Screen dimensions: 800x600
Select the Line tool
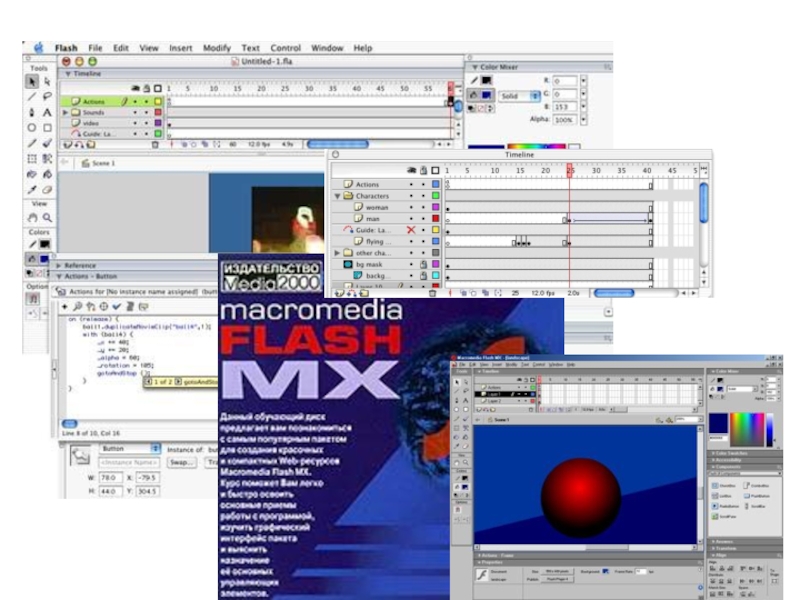coord(32,97)
